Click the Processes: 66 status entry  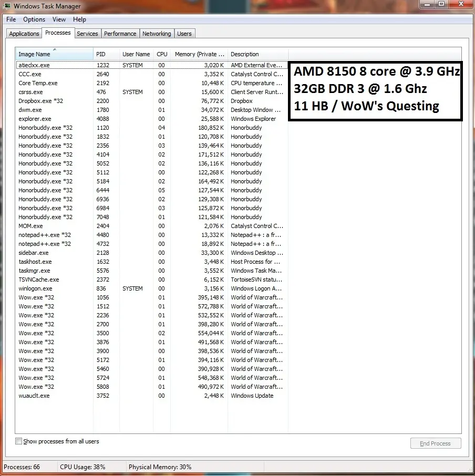(x=22, y=467)
